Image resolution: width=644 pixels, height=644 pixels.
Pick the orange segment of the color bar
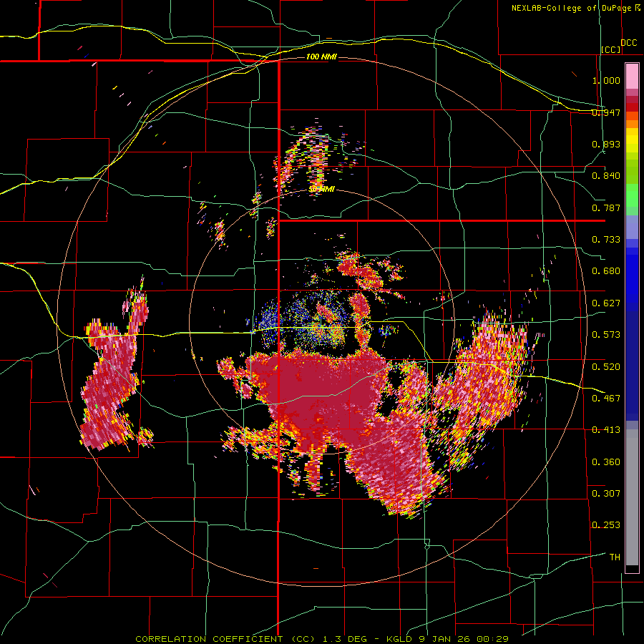tap(632, 124)
